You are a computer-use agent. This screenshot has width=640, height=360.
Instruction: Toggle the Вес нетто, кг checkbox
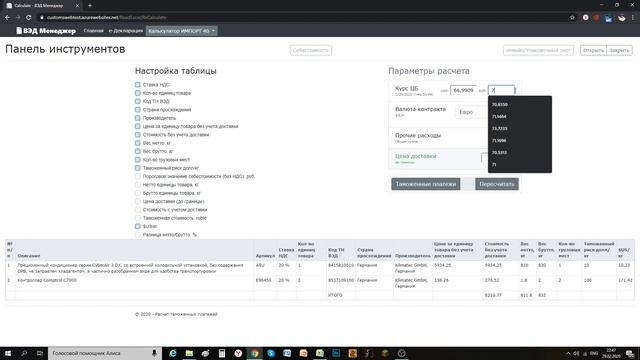(138, 143)
